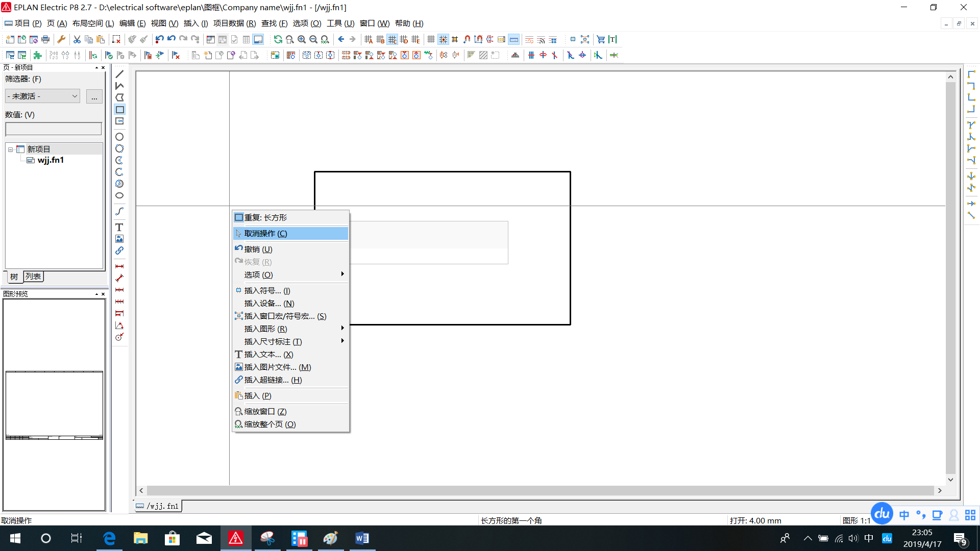Switch to the 列表 tab
The width and height of the screenshot is (980, 551).
pyautogui.click(x=33, y=277)
